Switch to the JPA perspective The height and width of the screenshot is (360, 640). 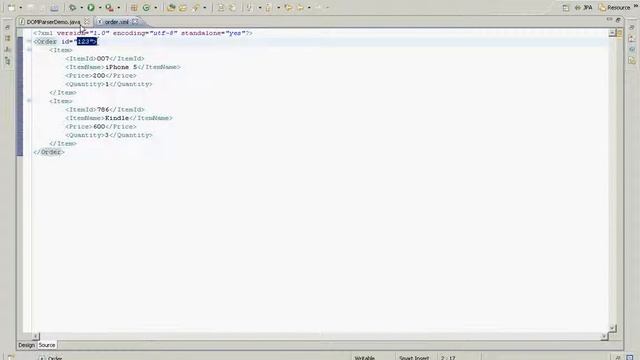[x=584, y=8]
